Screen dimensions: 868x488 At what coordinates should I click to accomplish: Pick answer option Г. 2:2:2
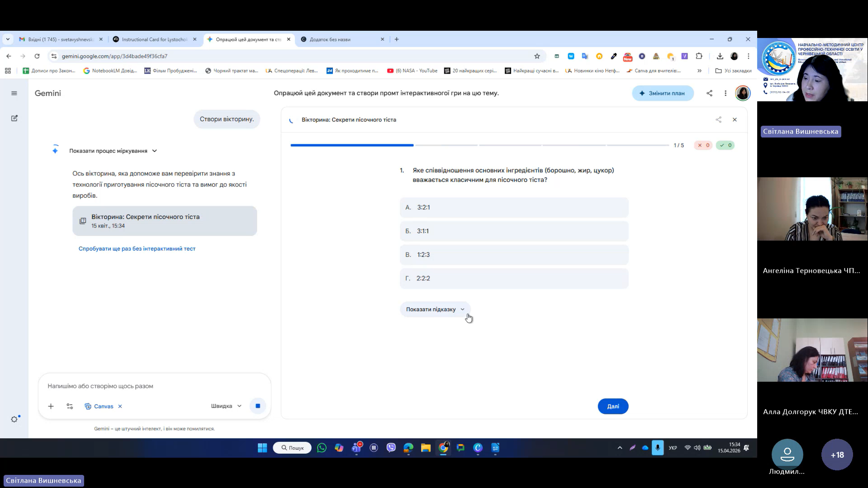[514, 279]
